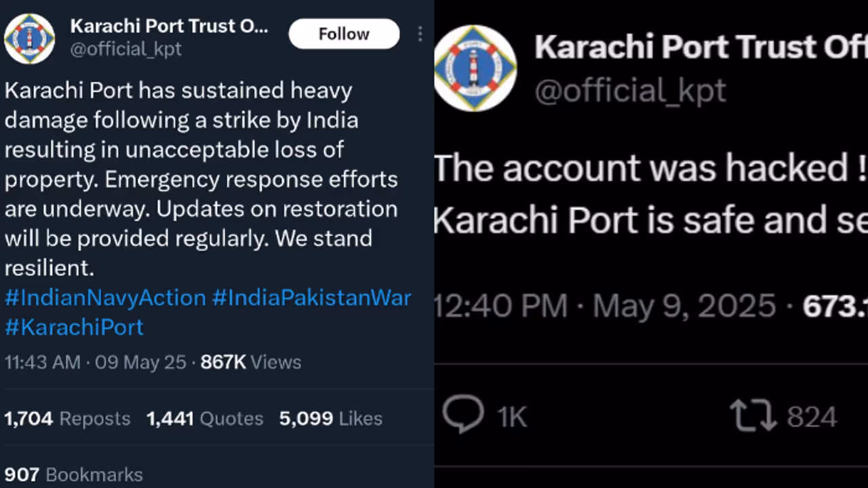Click Karachi Port Trust avatar in left tweet
Image resolution: width=868 pixels, height=488 pixels.
(x=29, y=39)
